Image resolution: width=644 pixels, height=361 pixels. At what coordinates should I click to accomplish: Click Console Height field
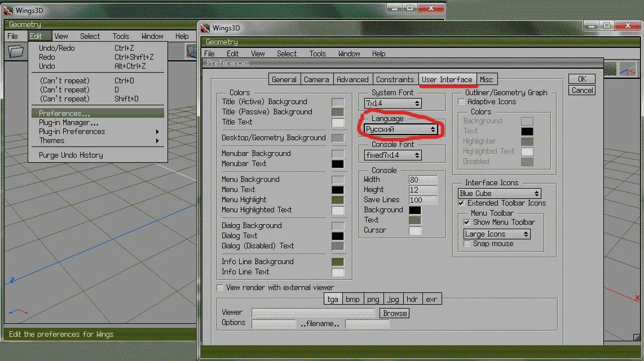(423, 190)
